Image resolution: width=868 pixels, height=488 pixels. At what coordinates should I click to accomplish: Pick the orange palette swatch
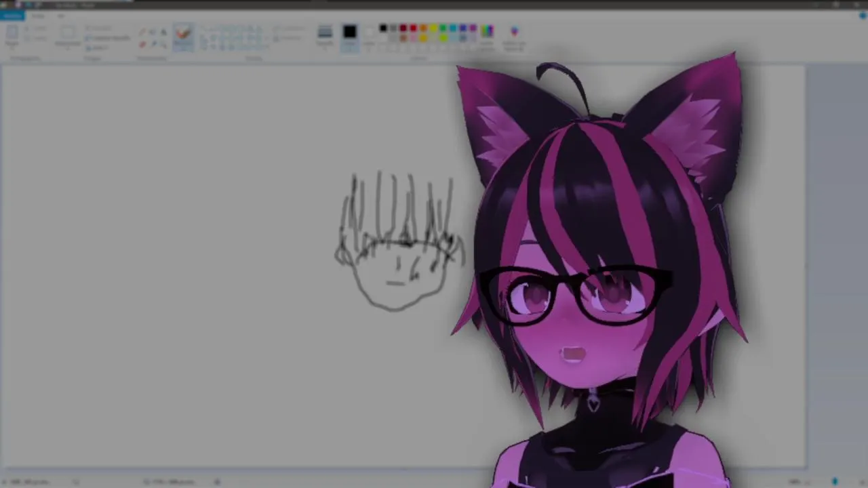click(x=423, y=28)
